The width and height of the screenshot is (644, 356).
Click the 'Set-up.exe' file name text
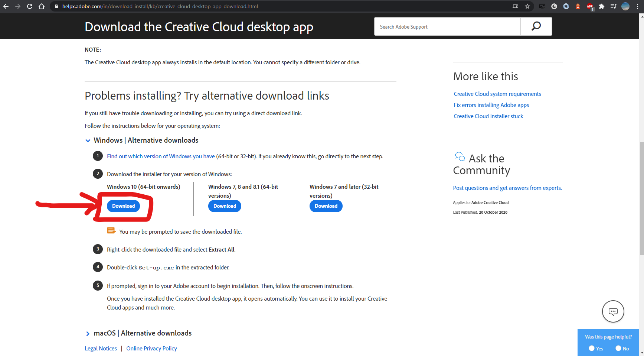156,268
